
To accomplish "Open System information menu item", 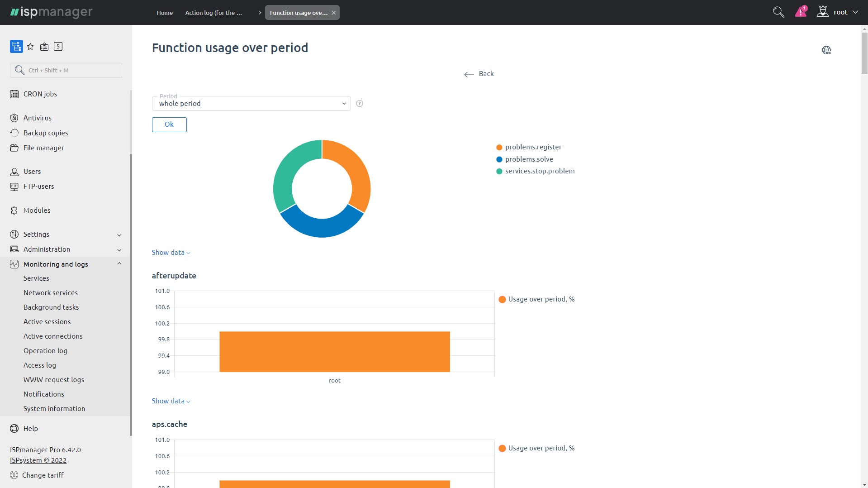I will coord(54,409).
